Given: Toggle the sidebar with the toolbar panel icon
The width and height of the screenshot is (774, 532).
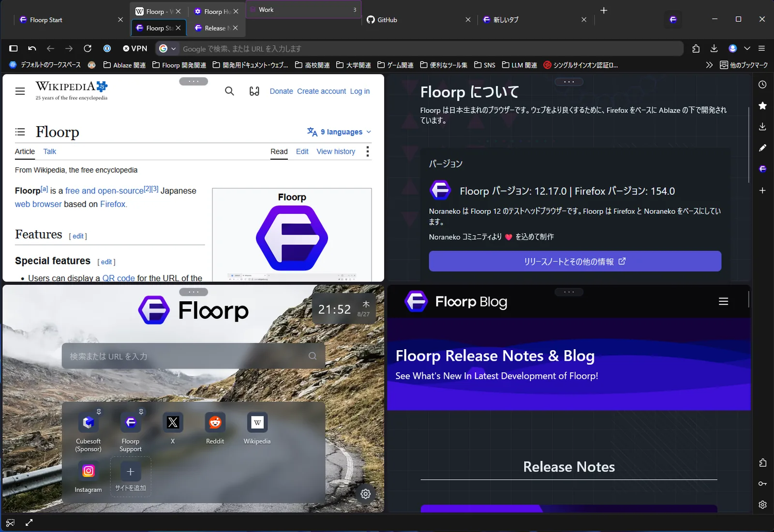Looking at the screenshot, I should coord(14,48).
